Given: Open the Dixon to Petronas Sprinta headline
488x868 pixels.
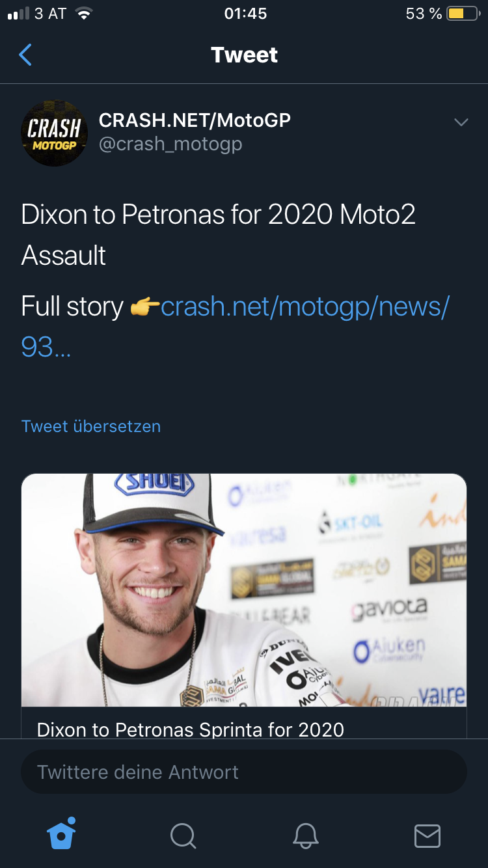Looking at the screenshot, I should [191, 729].
